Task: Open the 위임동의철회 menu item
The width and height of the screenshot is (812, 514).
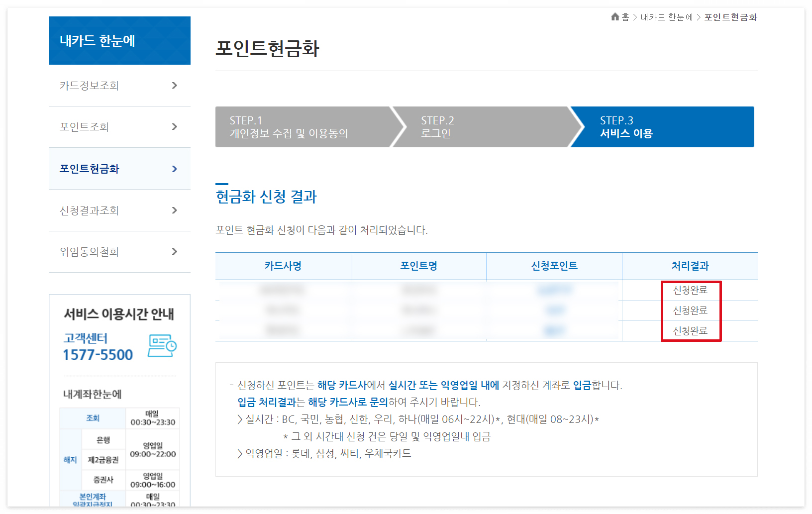Action: (89, 252)
